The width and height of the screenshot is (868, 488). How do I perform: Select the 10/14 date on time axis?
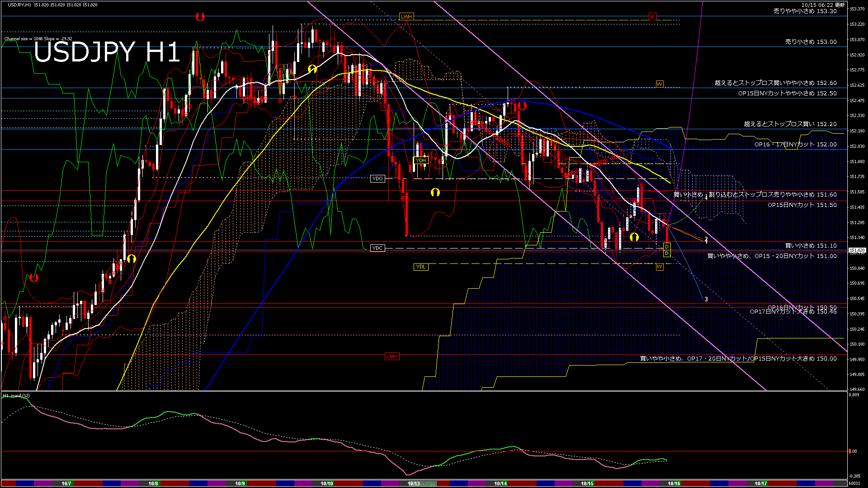click(500, 483)
